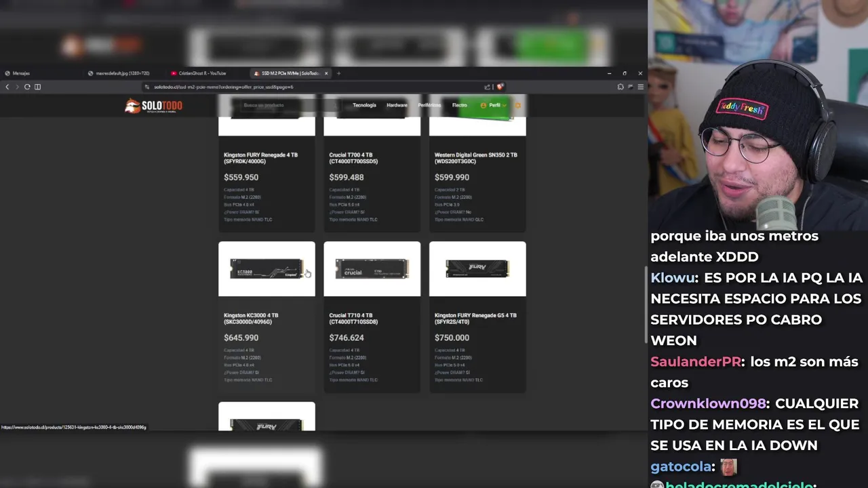The width and height of the screenshot is (868, 488).
Task: Open the Brave shields icon
Action: pyautogui.click(x=500, y=87)
